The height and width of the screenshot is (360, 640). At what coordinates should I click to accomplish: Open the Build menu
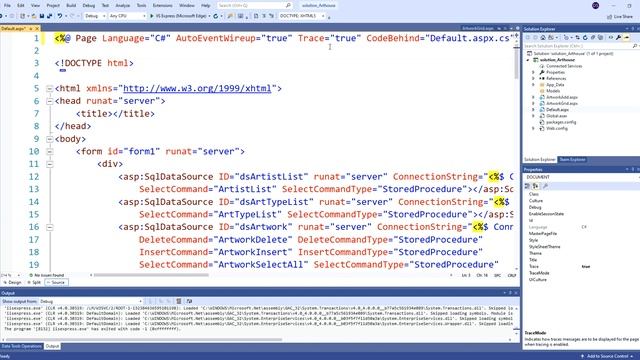click(71, 5)
